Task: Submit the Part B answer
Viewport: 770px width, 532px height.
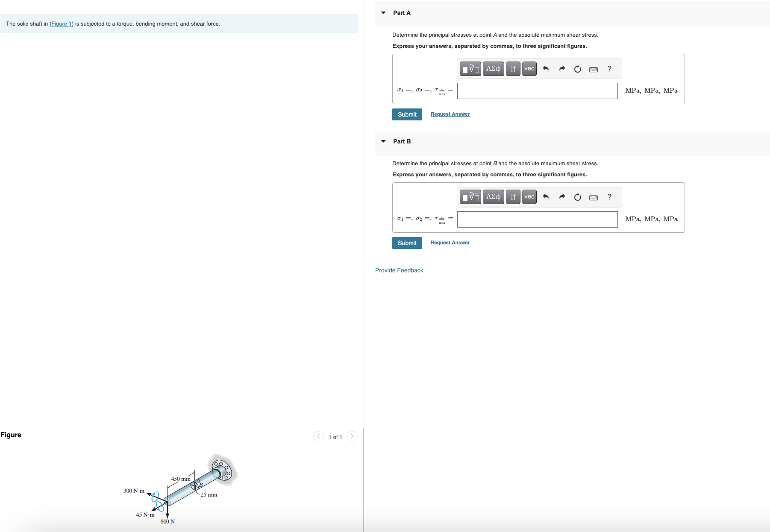Action: [407, 243]
